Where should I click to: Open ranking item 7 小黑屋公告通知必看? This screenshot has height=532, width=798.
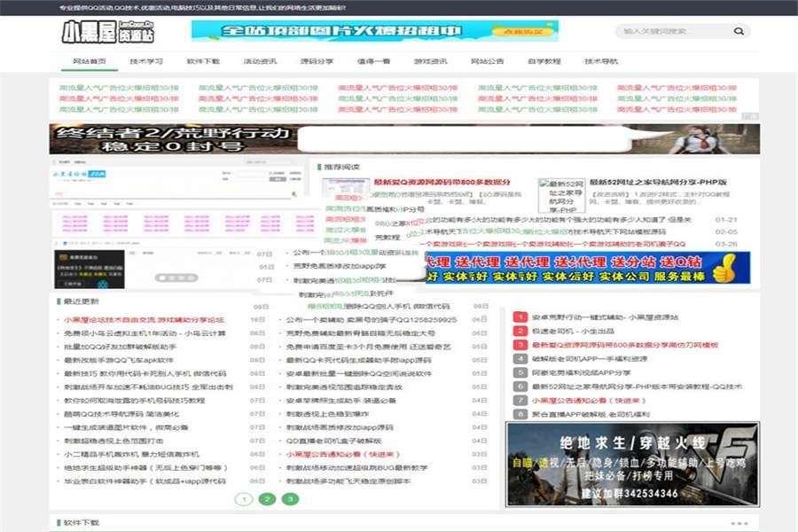589,400
